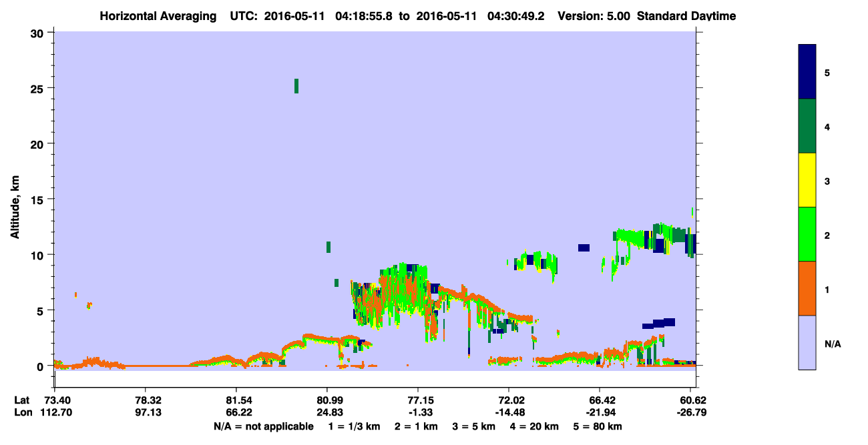Image resolution: width=868 pixels, height=445 pixels.
Task: Click longitude value -21.94
Action: [x=600, y=412]
